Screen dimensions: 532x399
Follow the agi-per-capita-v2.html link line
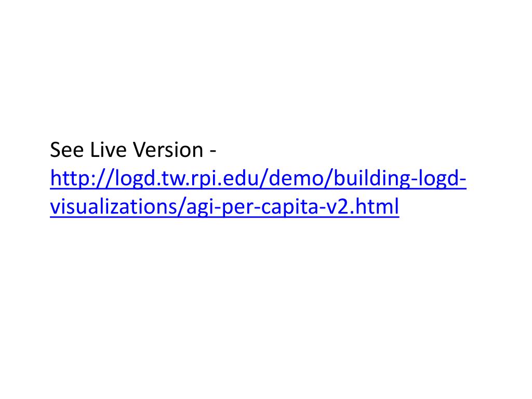224,207
